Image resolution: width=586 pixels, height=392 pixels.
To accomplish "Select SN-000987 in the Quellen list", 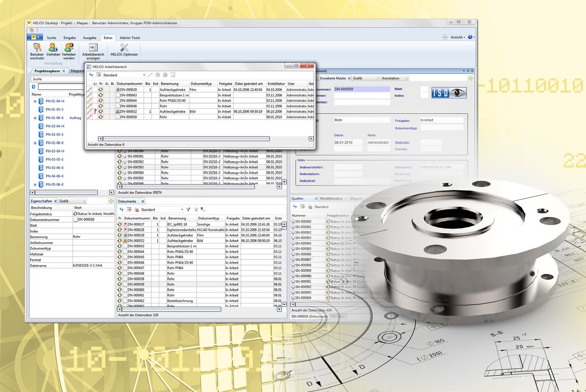I will pos(303,260).
